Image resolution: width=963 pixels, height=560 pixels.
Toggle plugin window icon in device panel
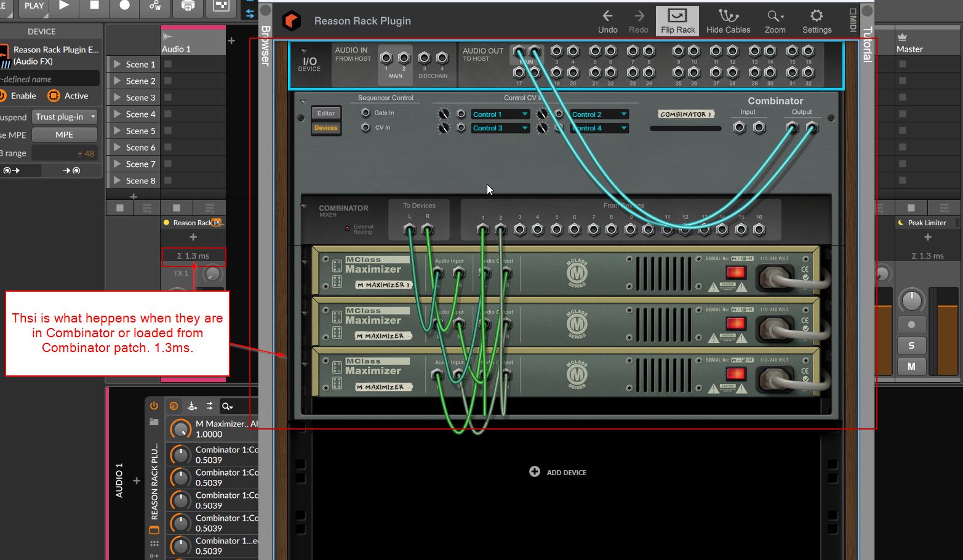[154, 530]
